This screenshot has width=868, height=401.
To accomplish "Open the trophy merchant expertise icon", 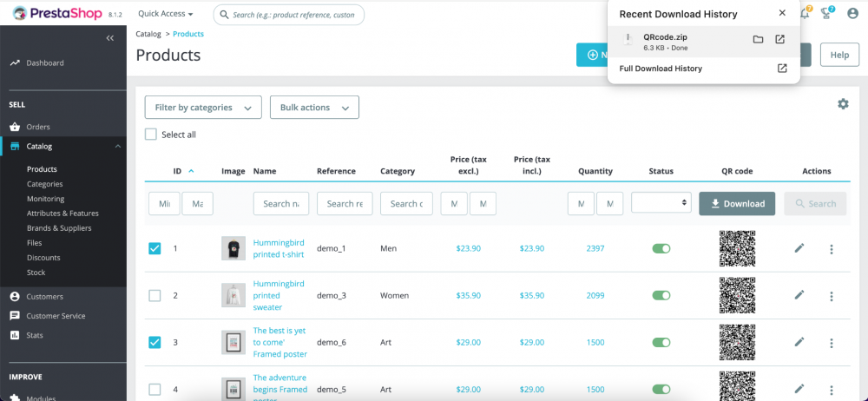I will click(826, 13).
